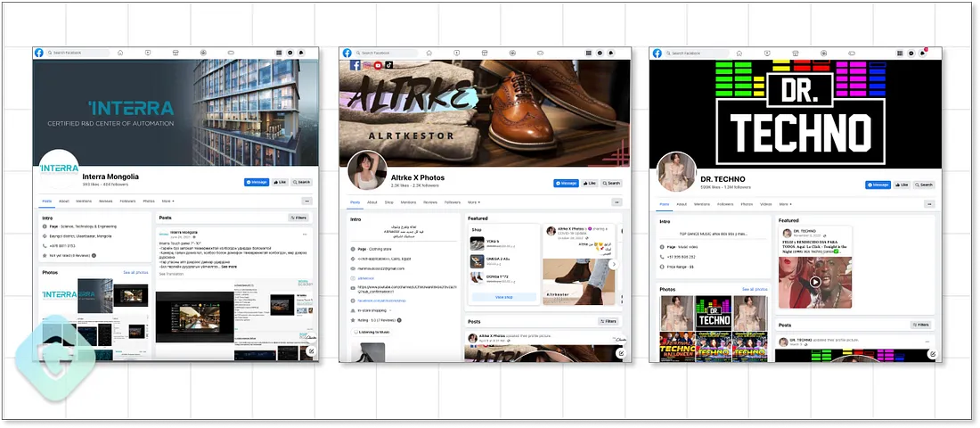
Task: Open Gaming icon in Interra Mongolia window
Action: point(231,53)
